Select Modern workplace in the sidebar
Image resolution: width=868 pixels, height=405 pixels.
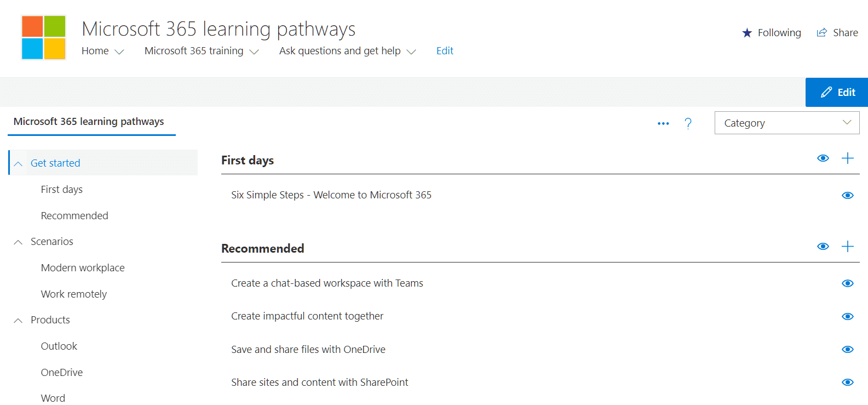[83, 268]
